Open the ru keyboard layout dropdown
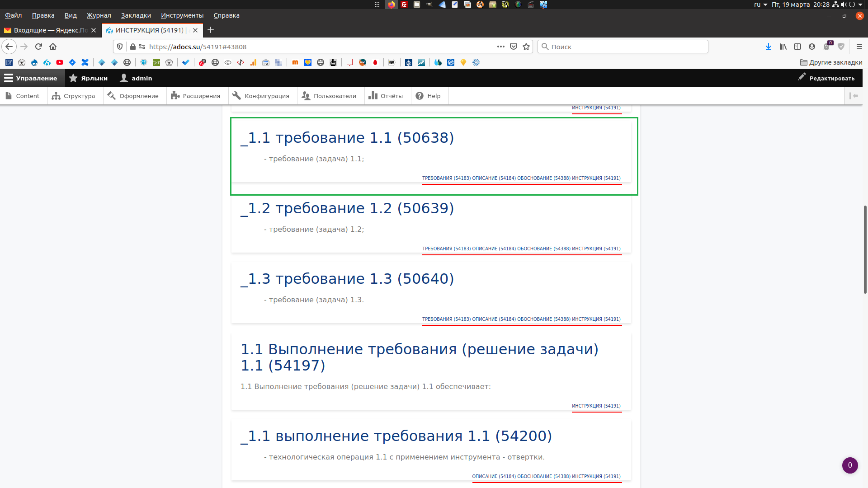The width and height of the screenshot is (868, 488). point(760,5)
